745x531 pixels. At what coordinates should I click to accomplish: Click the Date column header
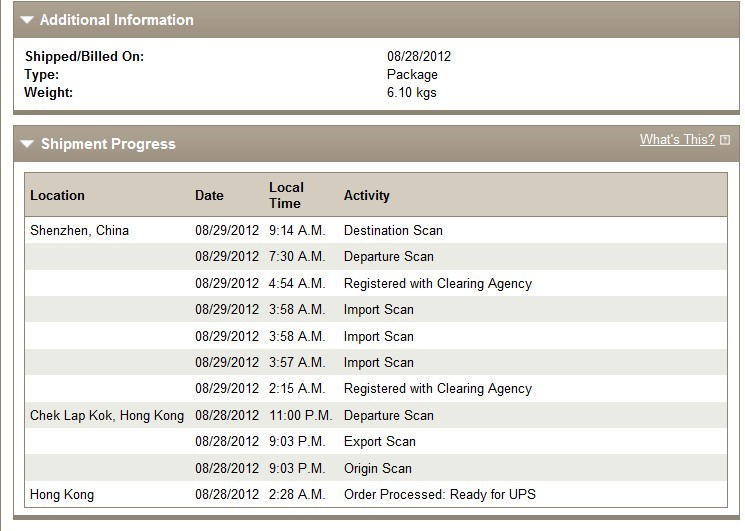coord(209,195)
